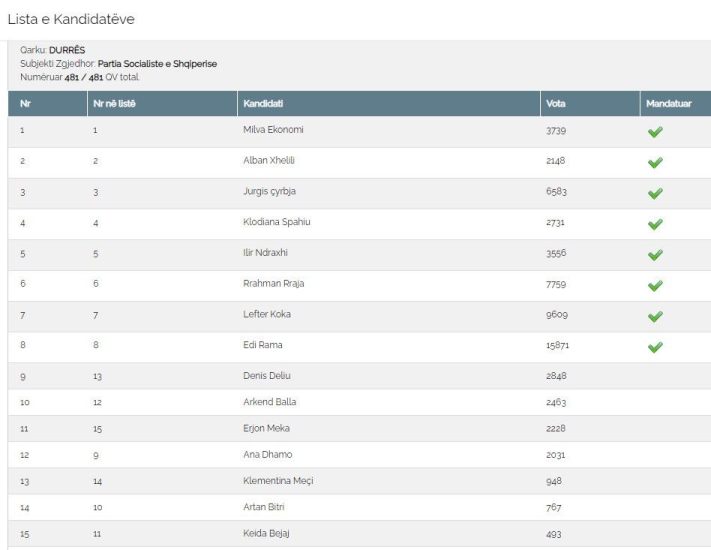Select Klementina Meçi's table row

pyautogui.click(x=360, y=481)
